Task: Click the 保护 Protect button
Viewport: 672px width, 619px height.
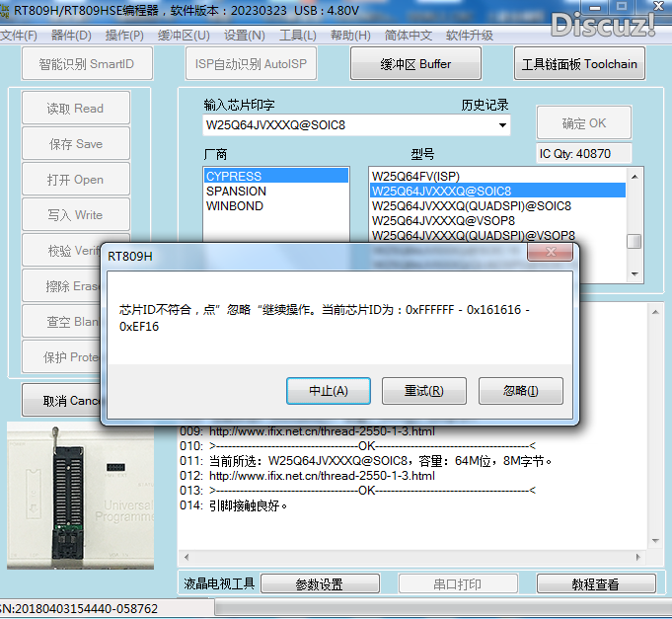Action: click(61, 357)
